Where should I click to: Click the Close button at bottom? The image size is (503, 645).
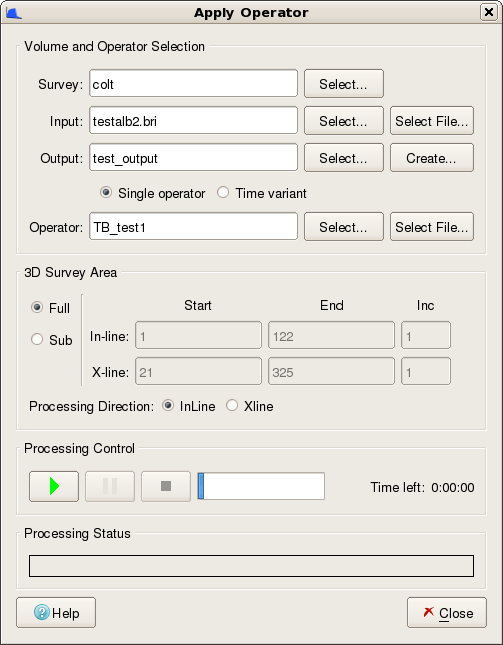tap(447, 613)
